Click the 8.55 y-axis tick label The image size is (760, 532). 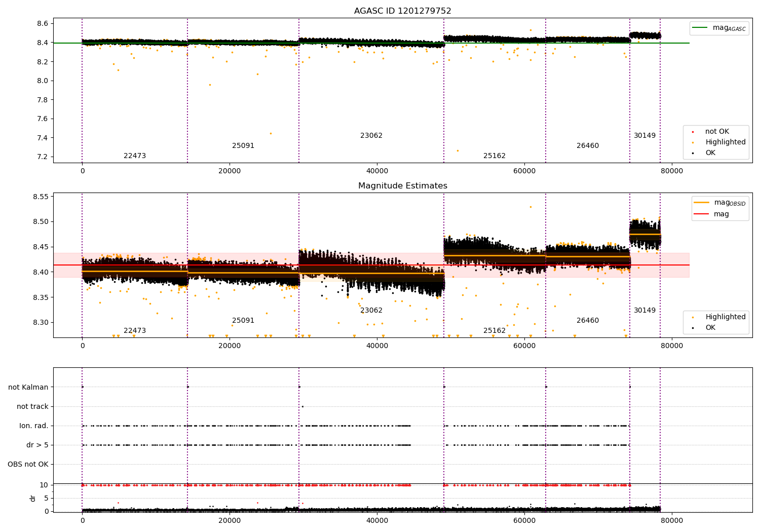[x=41, y=197]
